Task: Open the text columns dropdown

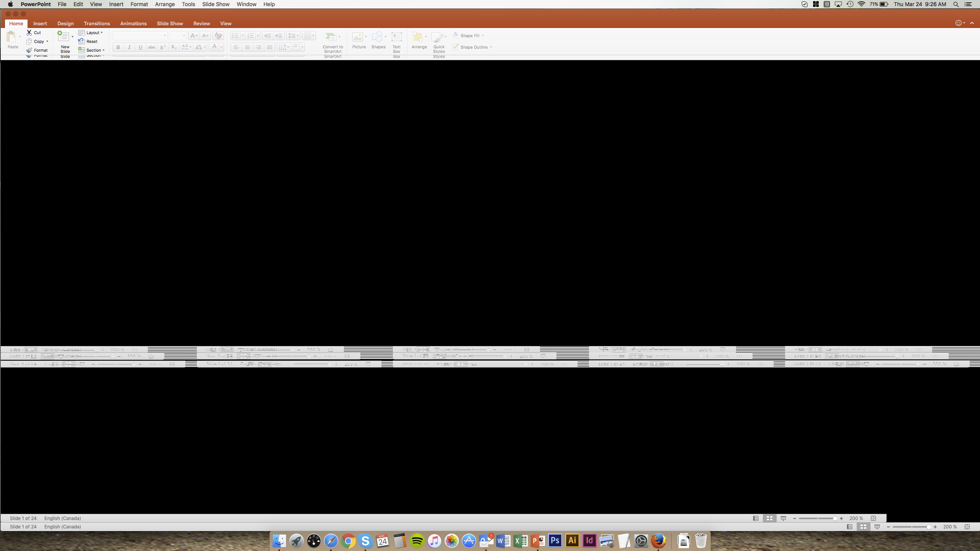Action: 309,36
